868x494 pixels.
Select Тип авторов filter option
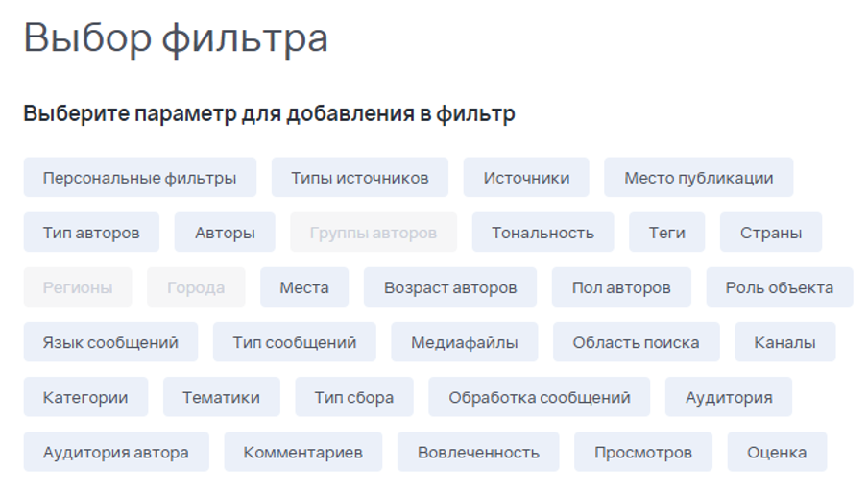[91, 233]
